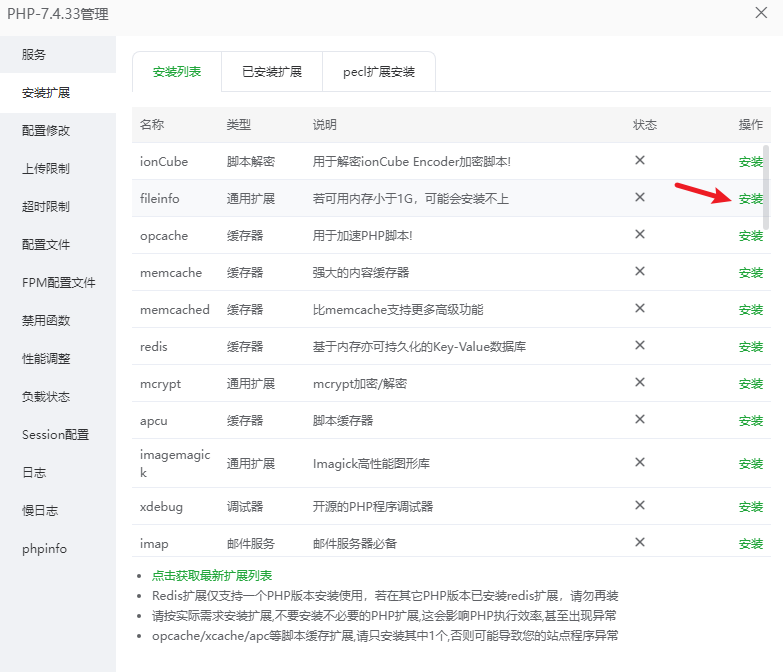Click 点击获取最新扩展列表 link
The image size is (783, 672).
(x=211, y=576)
